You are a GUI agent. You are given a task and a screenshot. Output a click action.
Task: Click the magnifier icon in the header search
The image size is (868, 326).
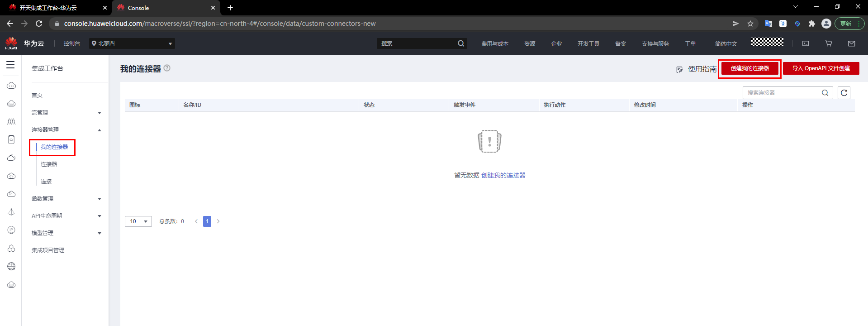[x=461, y=43]
